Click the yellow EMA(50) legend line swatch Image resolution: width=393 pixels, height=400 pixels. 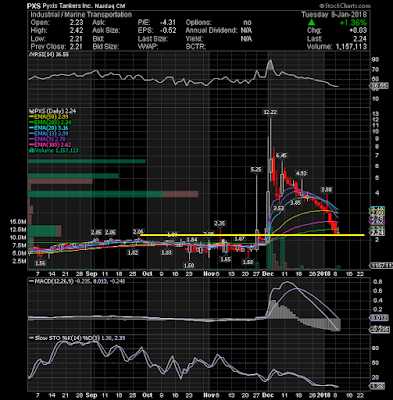(31, 117)
